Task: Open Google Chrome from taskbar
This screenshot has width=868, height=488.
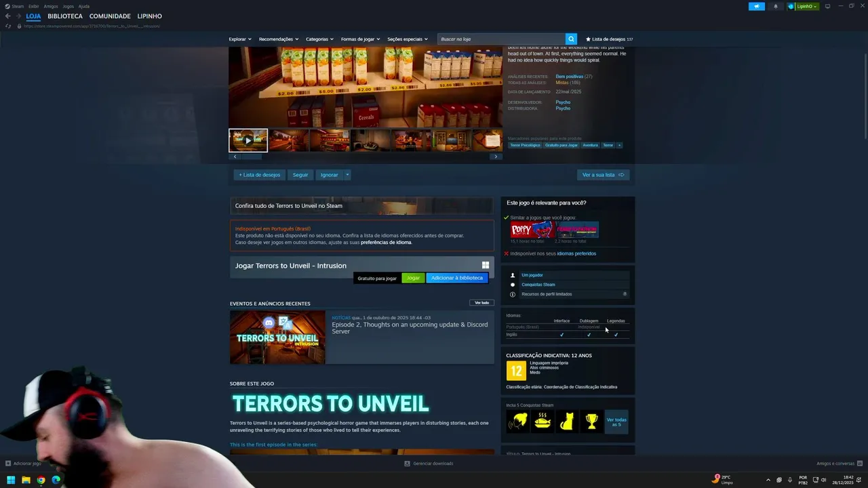Action: pyautogui.click(x=41, y=480)
